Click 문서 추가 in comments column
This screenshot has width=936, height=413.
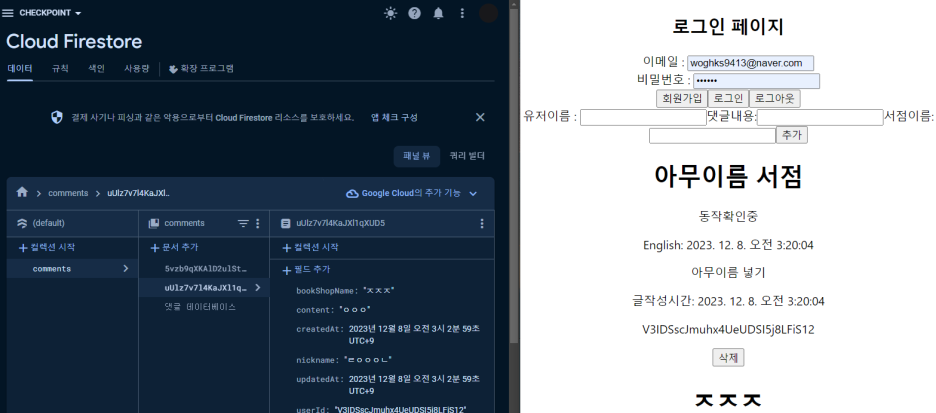click(174, 248)
